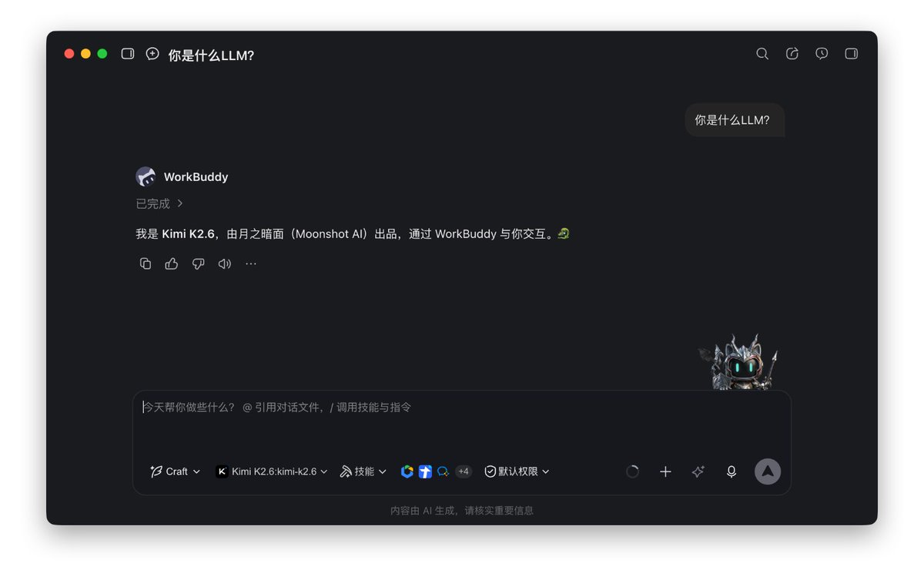Read the response aloud with the speaker icon
This screenshot has height=587, width=924.
pos(225,263)
